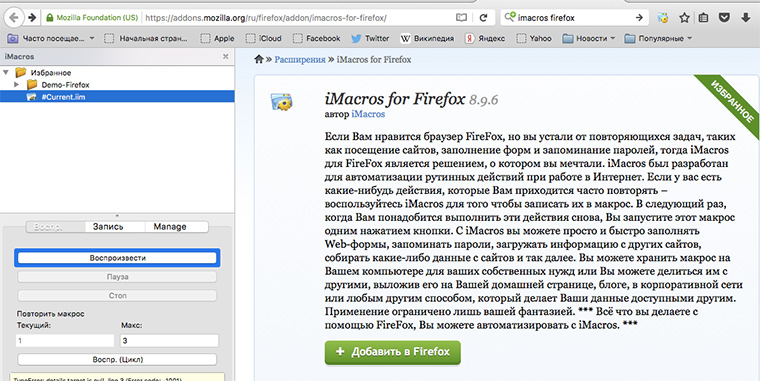Save to Pocket icon

pos(724,18)
